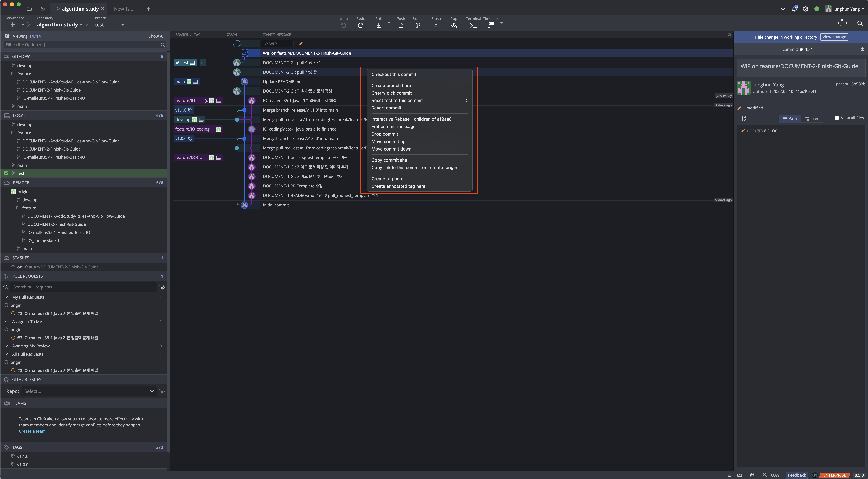This screenshot has width=868, height=479.
Task: Open the notifications bell icon
Action: (794, 9)
